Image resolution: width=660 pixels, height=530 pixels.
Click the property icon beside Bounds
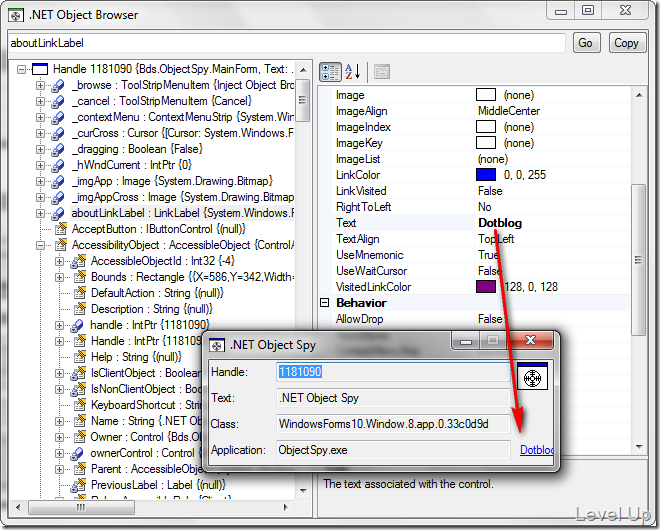[x=80, y=277]
